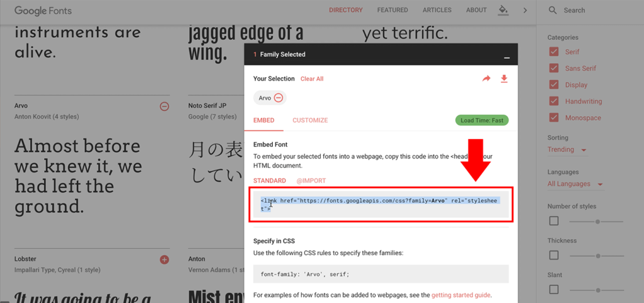Viewport: 644px width, 303px height.
Task: Uncheck the Sans Serif category
Action: click(554, 69)
